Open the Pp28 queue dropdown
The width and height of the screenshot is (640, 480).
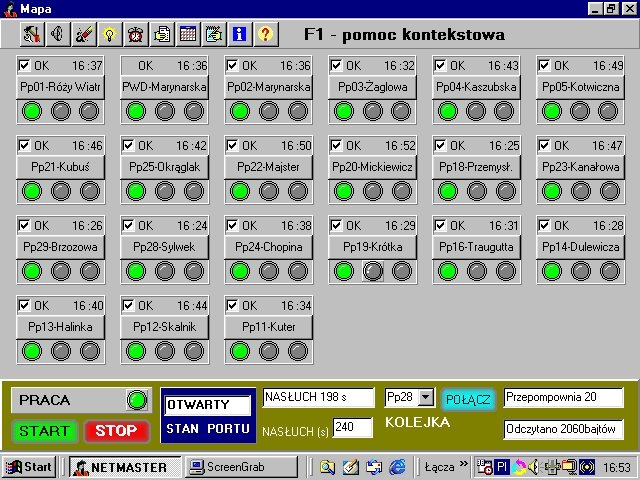(x=426, y=397)
